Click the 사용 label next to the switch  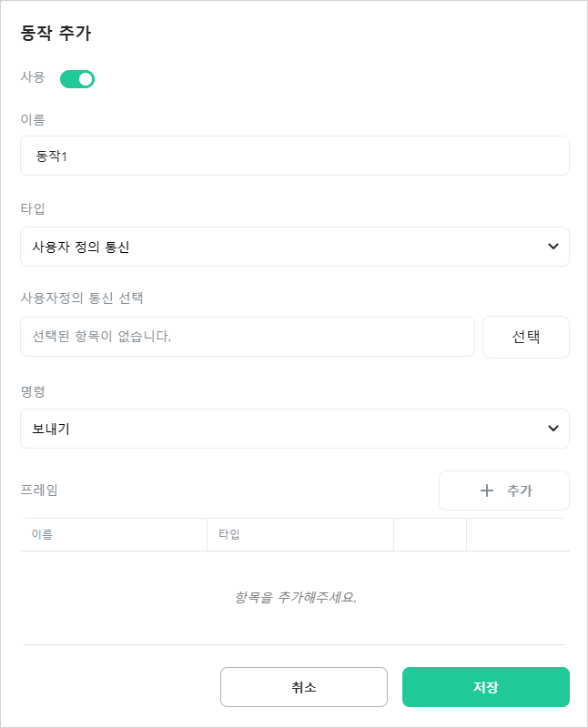[33, 77]
